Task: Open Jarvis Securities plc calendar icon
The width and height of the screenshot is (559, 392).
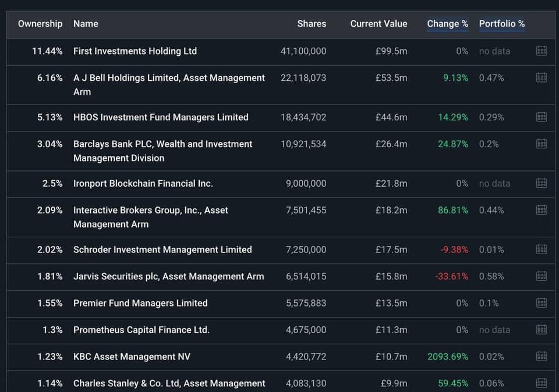Action: coord(542,276)
